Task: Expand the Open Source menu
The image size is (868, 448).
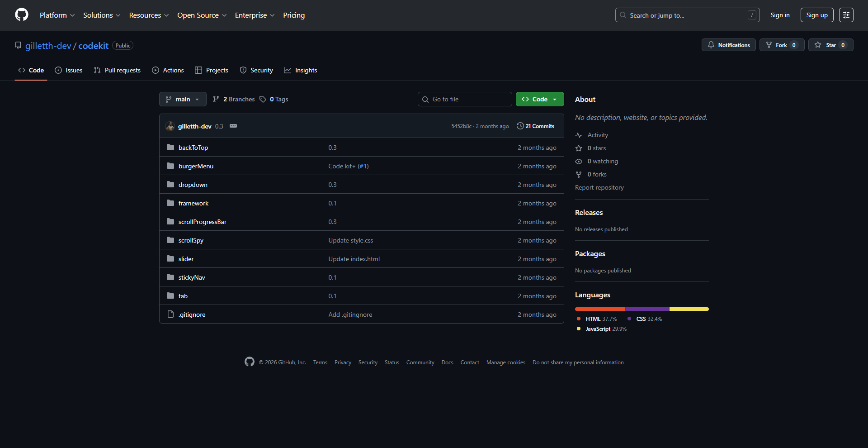Action: 202,15
